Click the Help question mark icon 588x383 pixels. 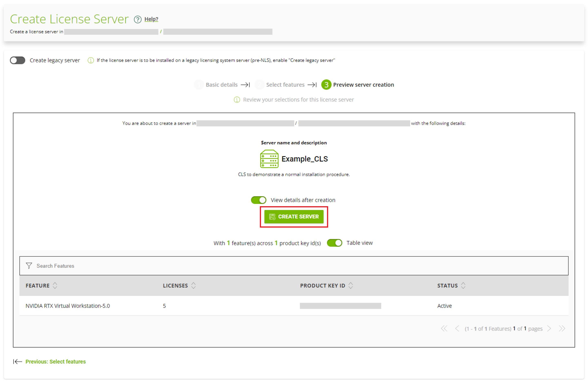(x=137, y=19)
